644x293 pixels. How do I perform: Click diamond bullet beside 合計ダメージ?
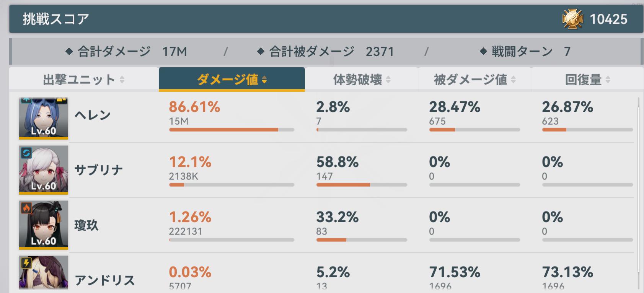(x=69, y=51)
